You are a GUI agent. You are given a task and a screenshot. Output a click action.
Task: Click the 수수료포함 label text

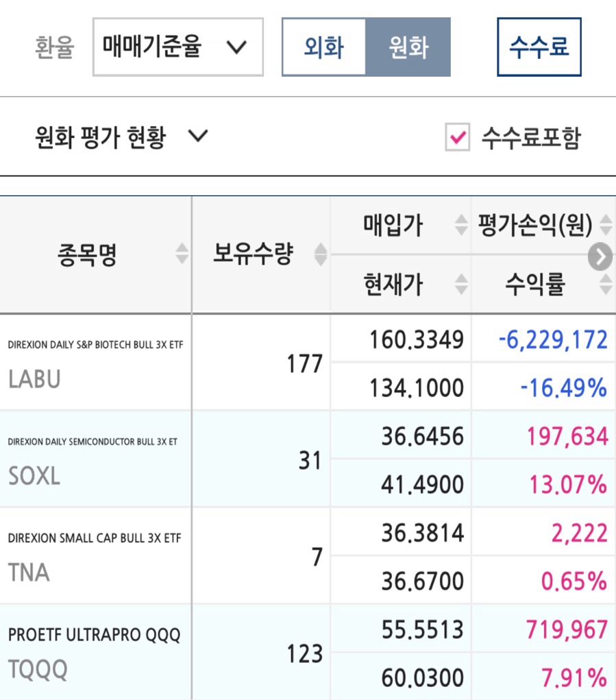click(531, 137)
